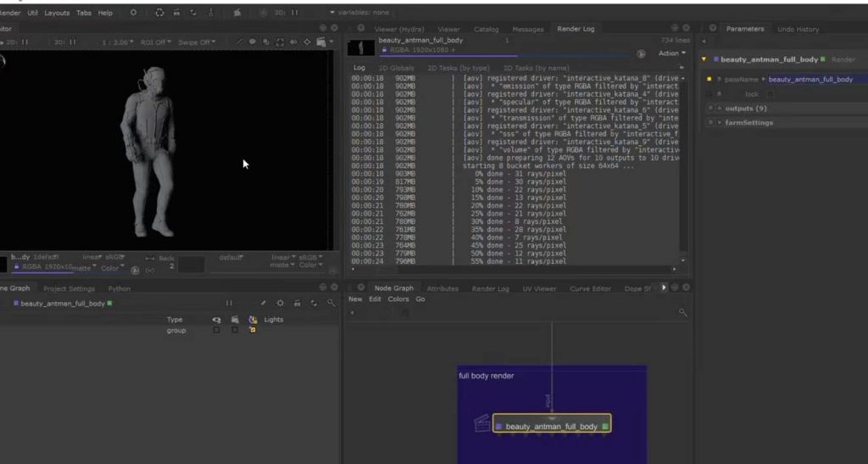868x464 pixels.
Task: Click the yellow square next to passName
Action: [709, 79]
